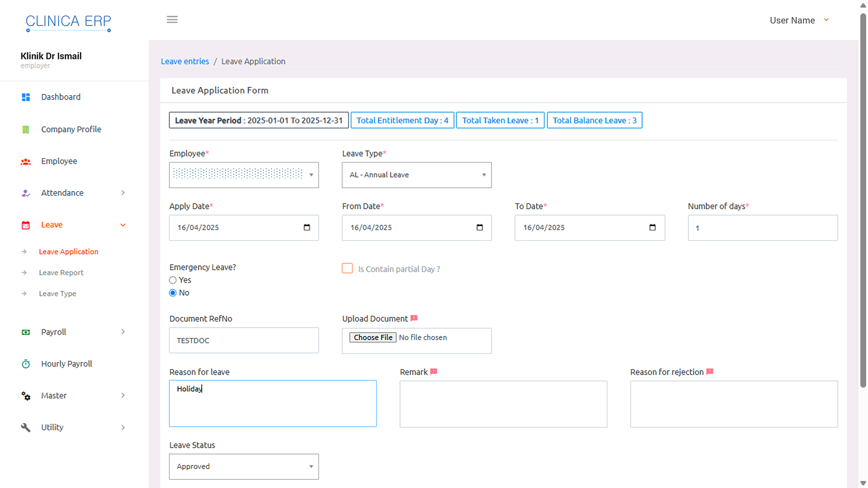Open the Leave Status dropdown

(244, 467)
